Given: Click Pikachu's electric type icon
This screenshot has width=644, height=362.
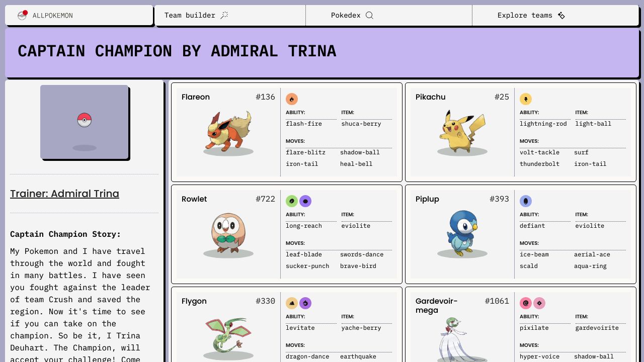Looking at the screenshot, I should pos(526,99).
